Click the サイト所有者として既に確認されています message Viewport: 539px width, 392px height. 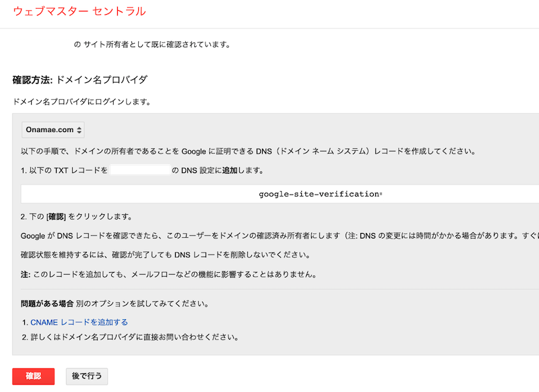coord(156,45)
